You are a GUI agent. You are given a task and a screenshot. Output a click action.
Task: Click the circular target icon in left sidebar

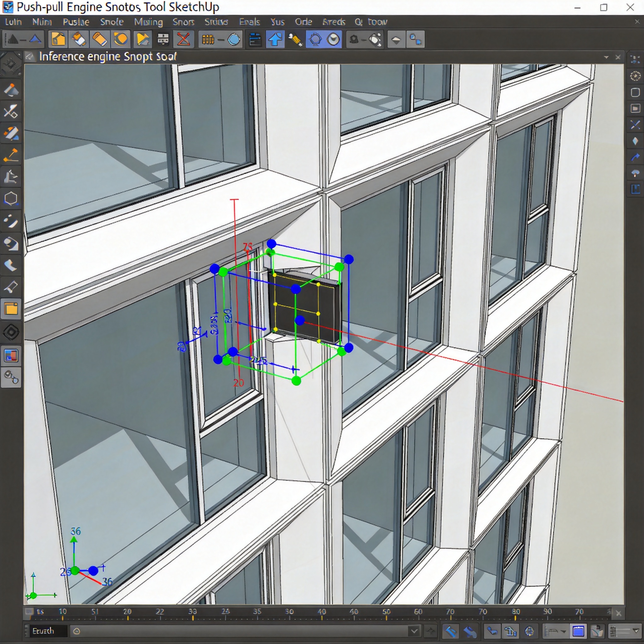[x=11, y=332]
